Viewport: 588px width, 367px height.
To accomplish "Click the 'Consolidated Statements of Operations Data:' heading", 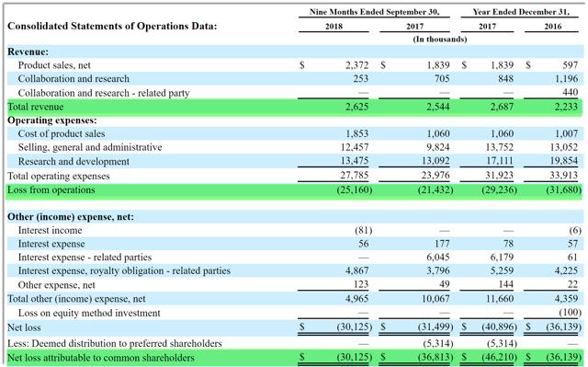I will point(112,27).
